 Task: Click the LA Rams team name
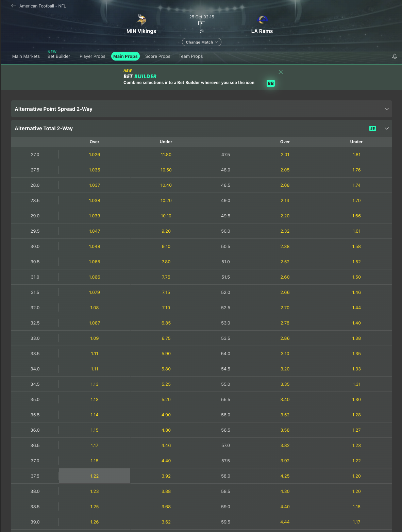(x=262, y=31)
